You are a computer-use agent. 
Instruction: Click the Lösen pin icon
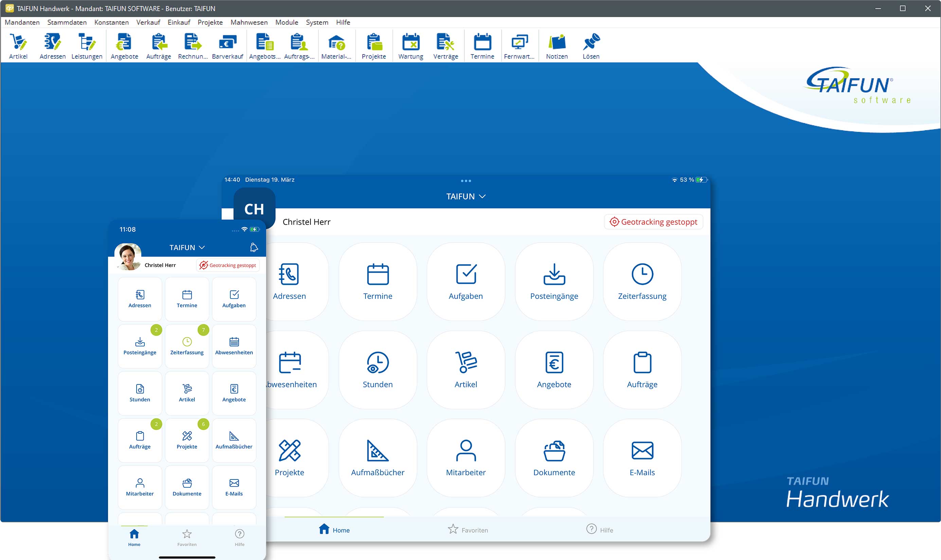591,46
